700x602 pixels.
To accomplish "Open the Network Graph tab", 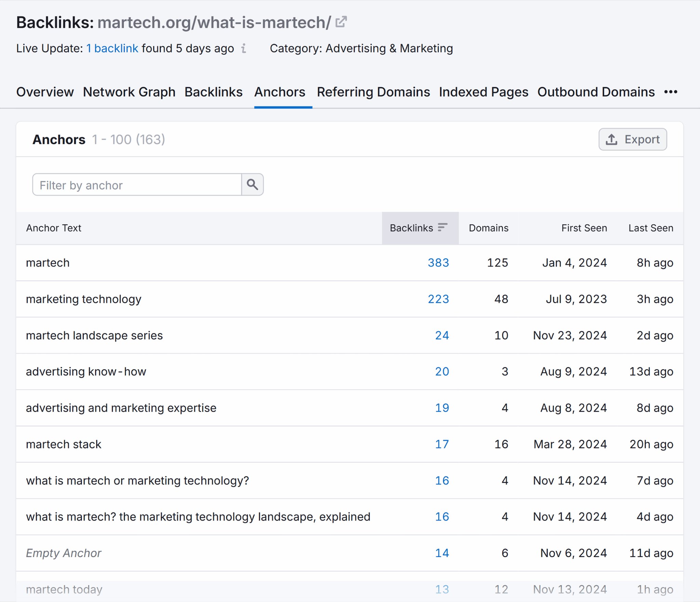I will coord(129,92).
